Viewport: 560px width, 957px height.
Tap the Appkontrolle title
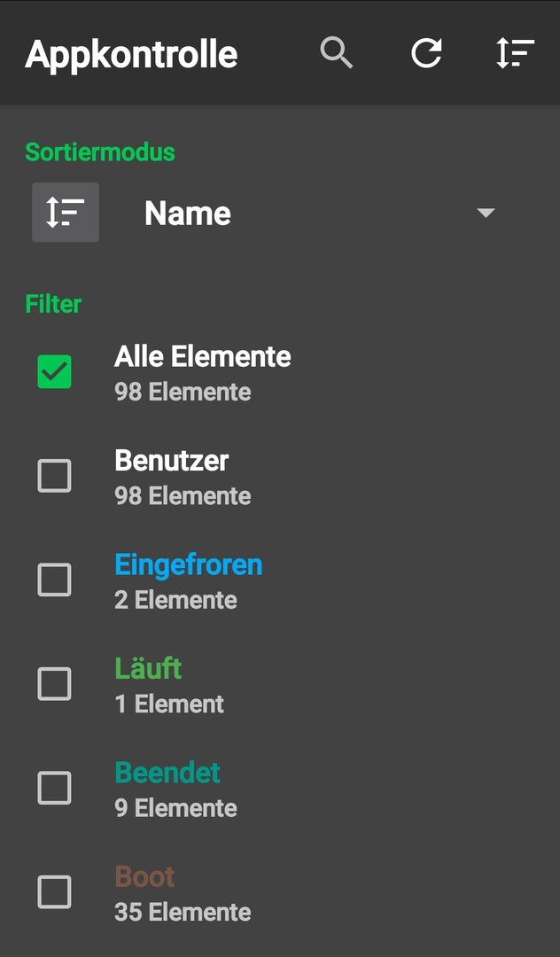(x=131, y=55)
